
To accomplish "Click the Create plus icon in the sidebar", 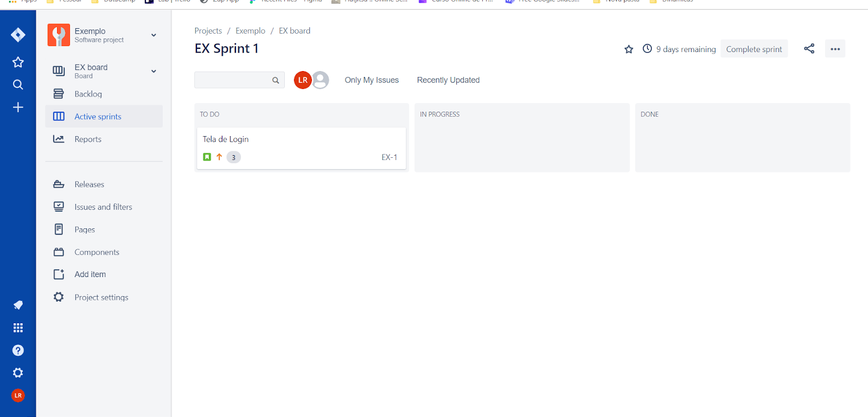I will (x=18, y=107).
